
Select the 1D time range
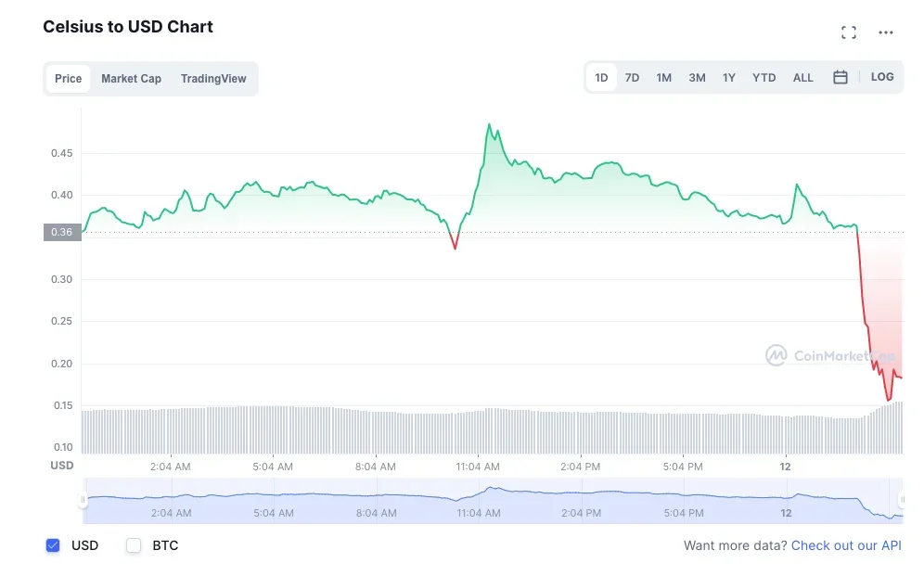[601, 78]
